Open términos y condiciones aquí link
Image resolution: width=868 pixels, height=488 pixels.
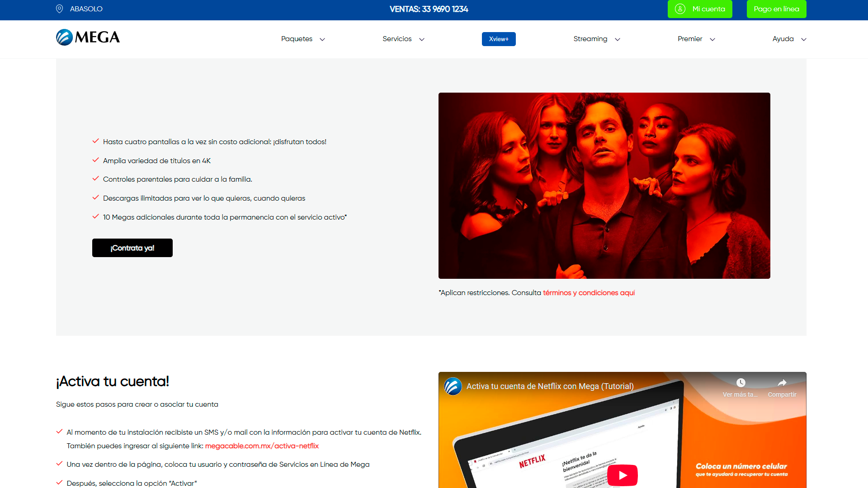point(589,293)
